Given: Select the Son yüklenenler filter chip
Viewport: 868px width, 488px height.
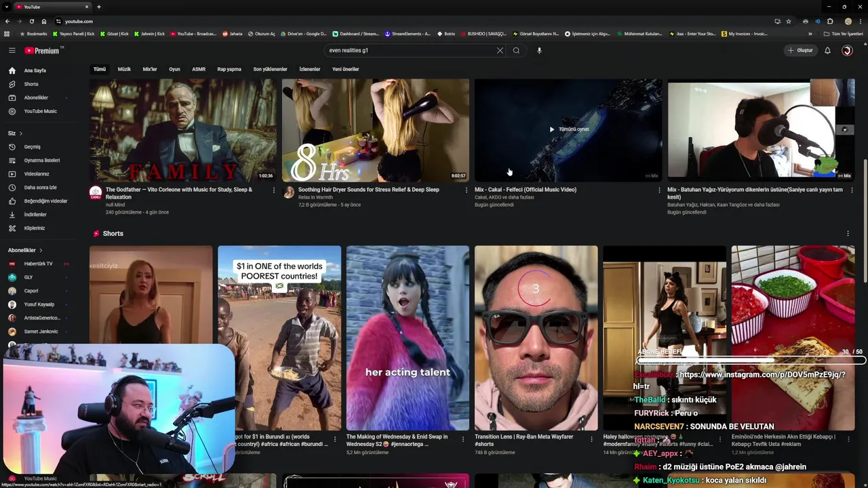Looking at the screenshot, I should point(270,69).
